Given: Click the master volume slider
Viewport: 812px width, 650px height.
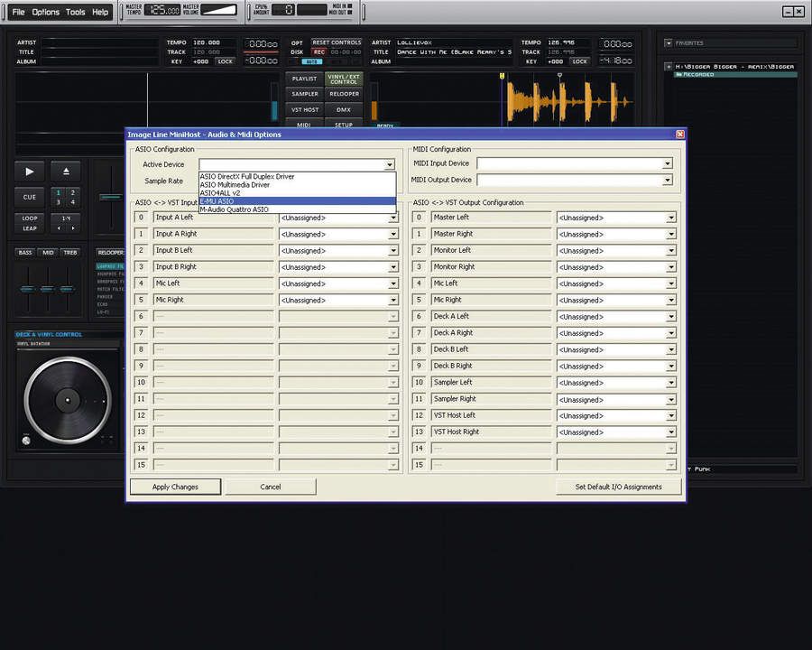Looking at the screenshot, I should click(219, 11).
